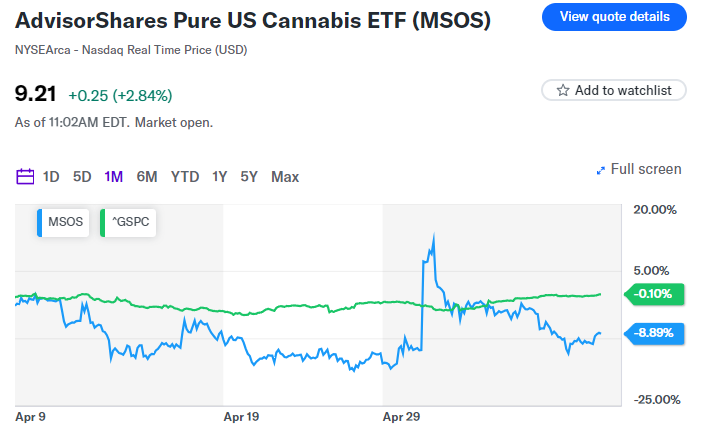Click the full screen expand arrows icon
The image size is (702, 447).
tap(600, 170)
